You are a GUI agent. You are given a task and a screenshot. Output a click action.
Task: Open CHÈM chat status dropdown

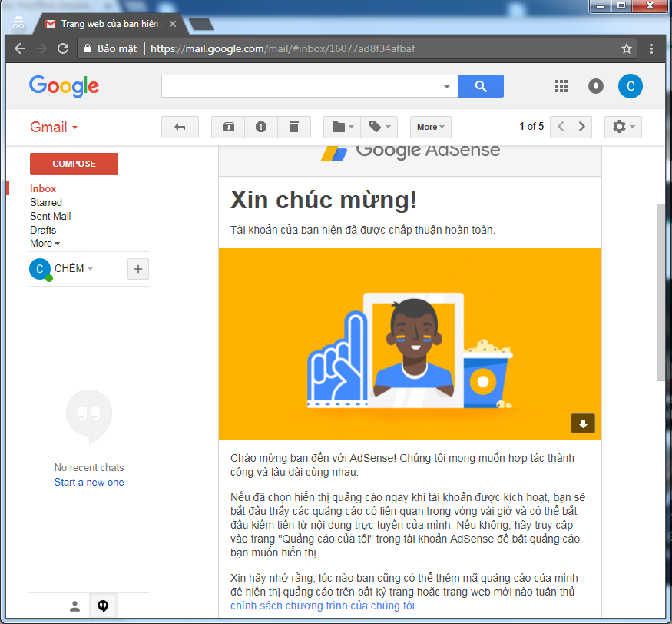point(91,269)
